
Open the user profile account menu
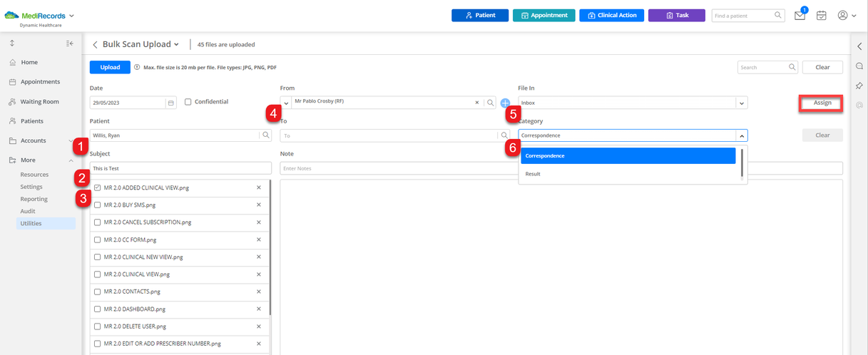point(847,15)
